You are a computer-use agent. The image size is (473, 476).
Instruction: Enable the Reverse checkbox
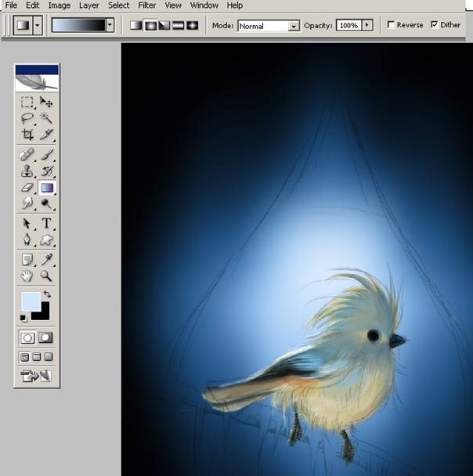pos(391,24)
